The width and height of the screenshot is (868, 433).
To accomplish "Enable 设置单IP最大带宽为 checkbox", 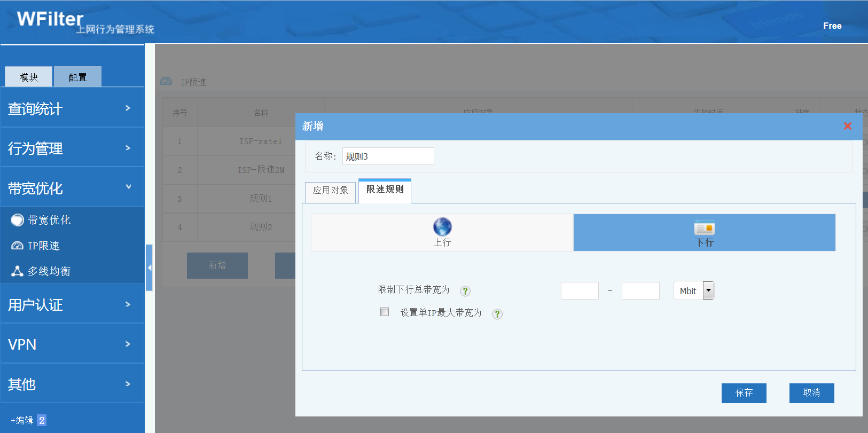I will (385, 312).
